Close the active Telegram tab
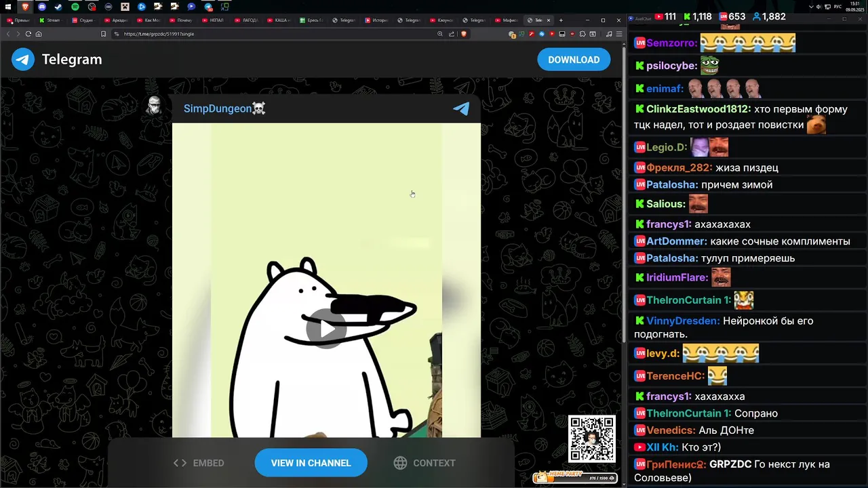 tap(549, 20)
